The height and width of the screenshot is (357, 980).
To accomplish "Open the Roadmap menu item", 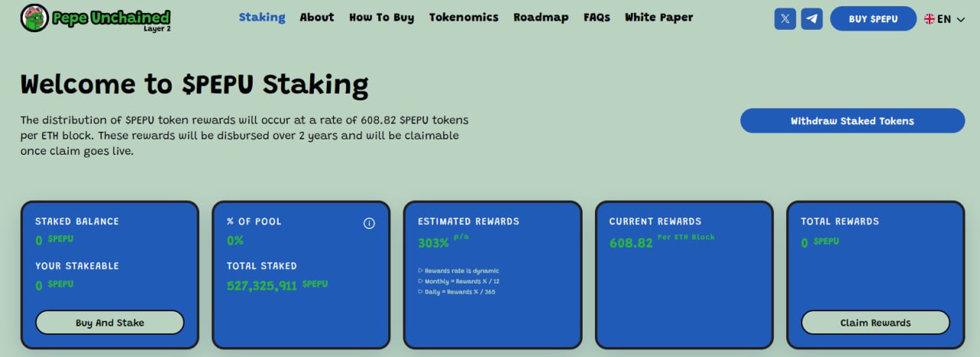I will click(541, 17).
